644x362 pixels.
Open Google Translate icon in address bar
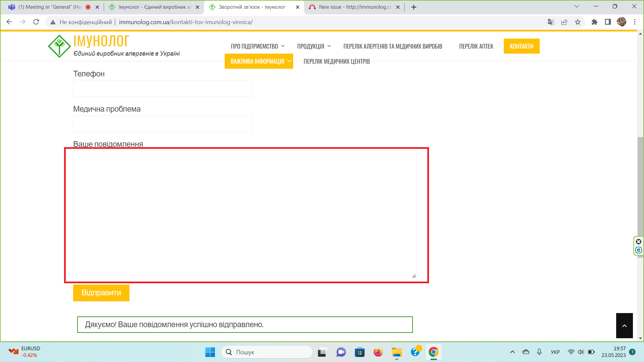(x=551, y=22)
